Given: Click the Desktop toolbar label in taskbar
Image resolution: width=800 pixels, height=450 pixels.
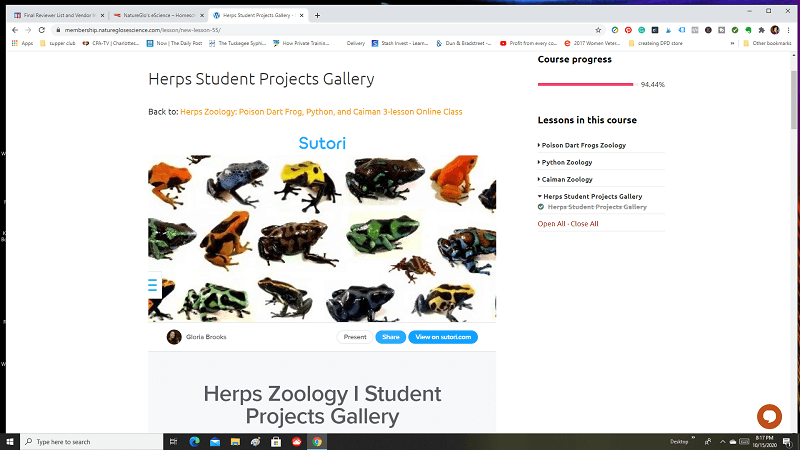Looking at the screenshot, I should pyautogui.click(x=679, y=442).
